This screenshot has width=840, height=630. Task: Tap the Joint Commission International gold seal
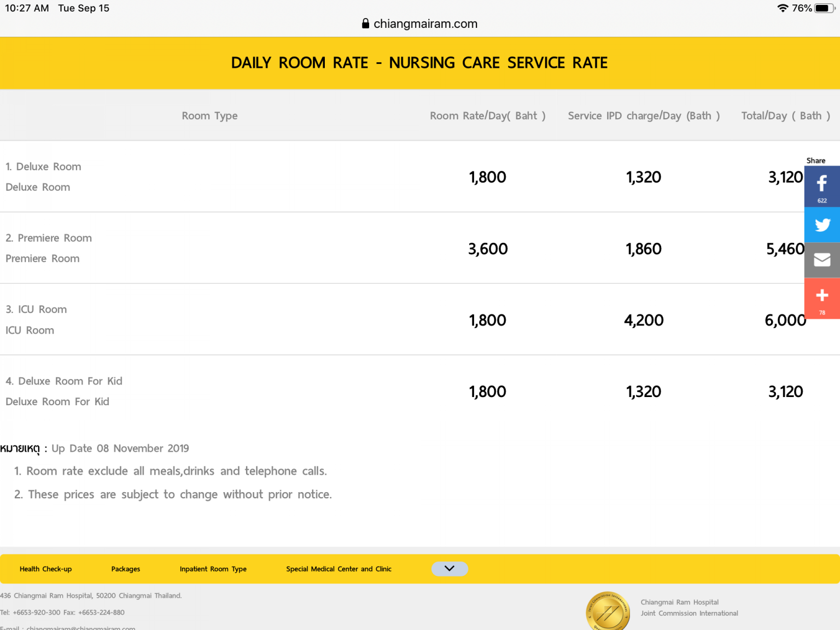pyautogui.click(x=608, y=611)
